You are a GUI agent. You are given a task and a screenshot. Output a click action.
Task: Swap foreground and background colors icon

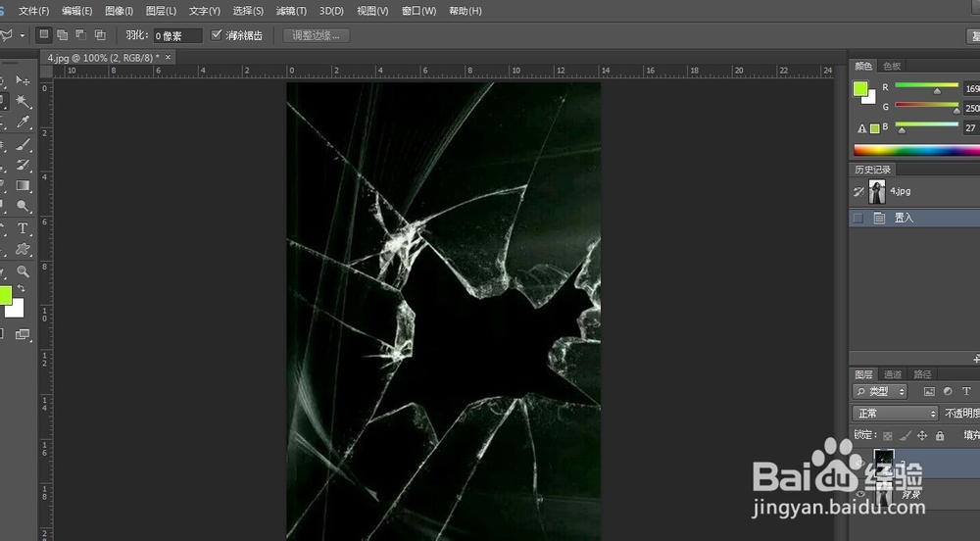tap(22, 288)
